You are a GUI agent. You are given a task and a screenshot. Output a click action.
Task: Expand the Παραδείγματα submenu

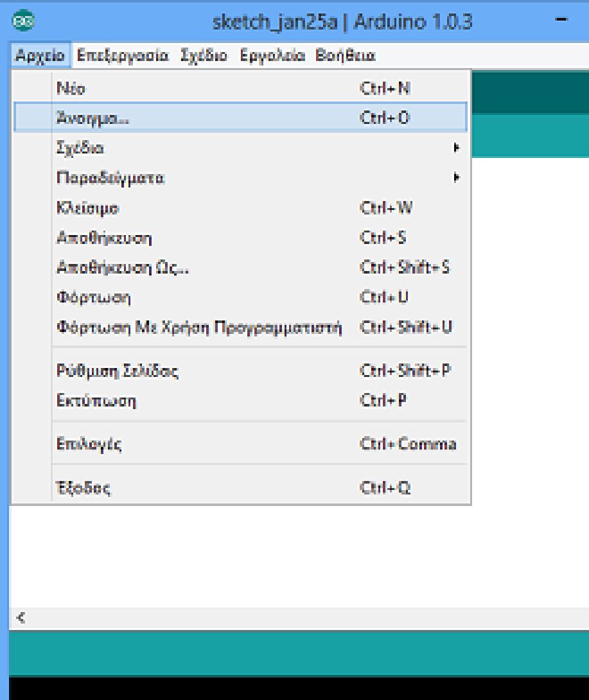[240, 177]
